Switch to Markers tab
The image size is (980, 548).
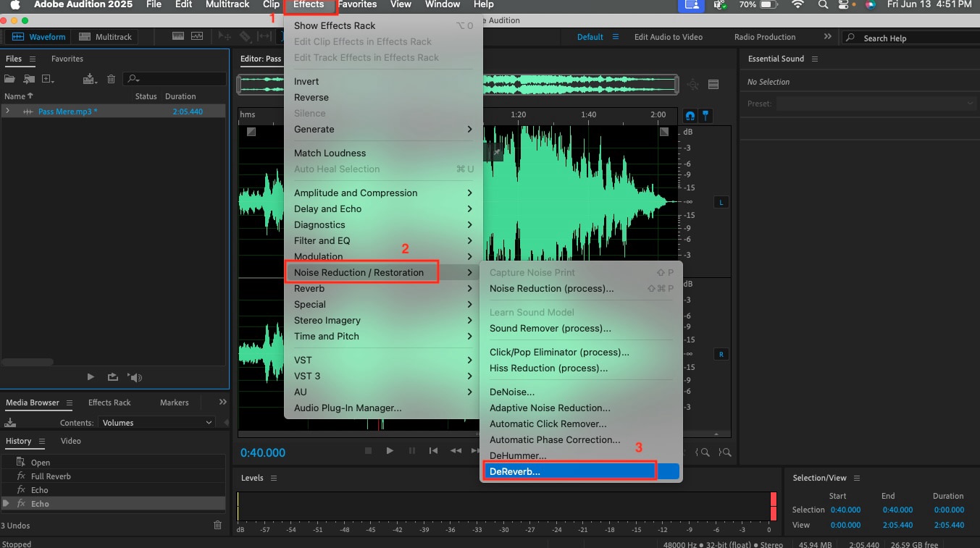[174, 402]
